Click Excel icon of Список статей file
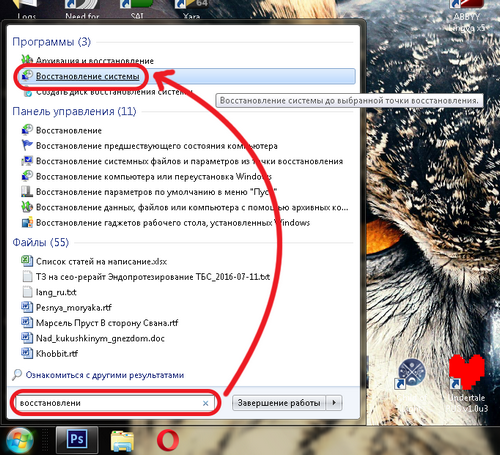The image size is (500, 455). (27, 260)
